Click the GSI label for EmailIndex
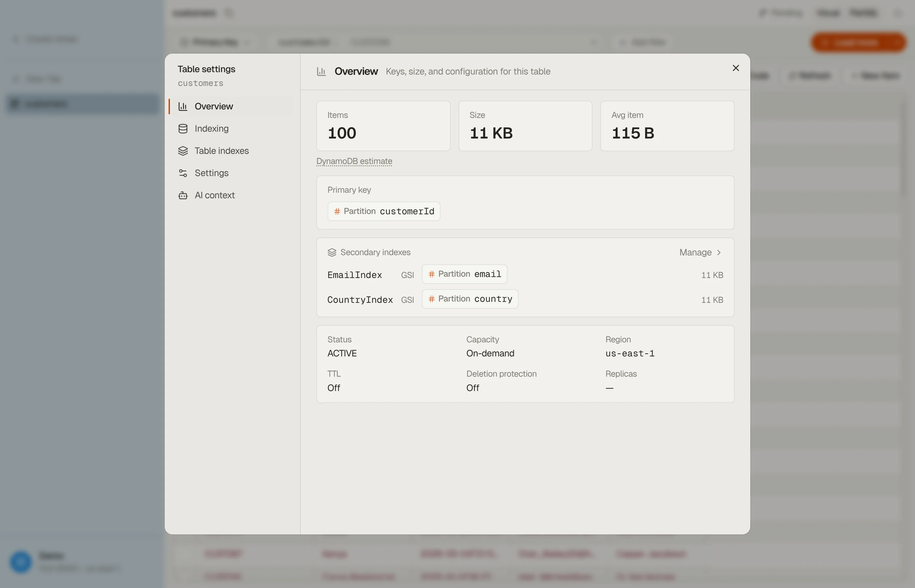 [x=407, y=275]
